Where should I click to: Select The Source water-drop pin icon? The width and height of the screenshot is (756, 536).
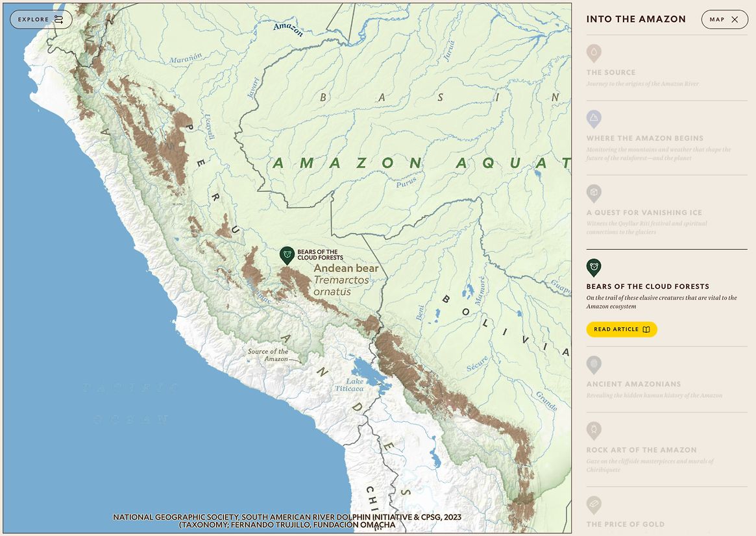[593, 53]
